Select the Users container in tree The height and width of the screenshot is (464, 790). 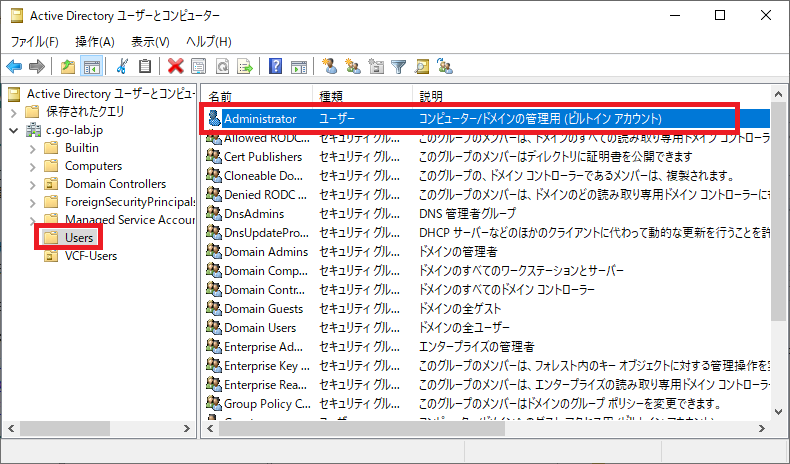click(x=69, y=237)
